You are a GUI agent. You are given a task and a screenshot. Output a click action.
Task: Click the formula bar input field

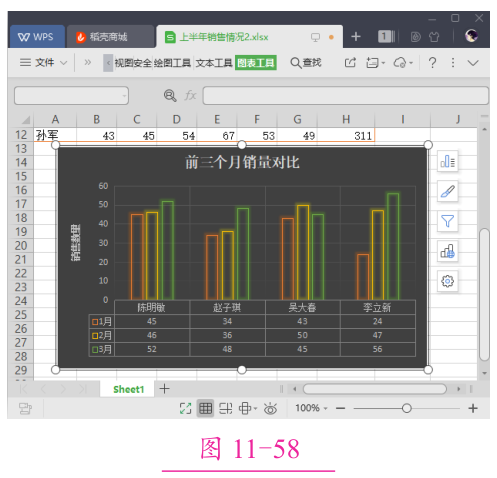pos(346,95)
